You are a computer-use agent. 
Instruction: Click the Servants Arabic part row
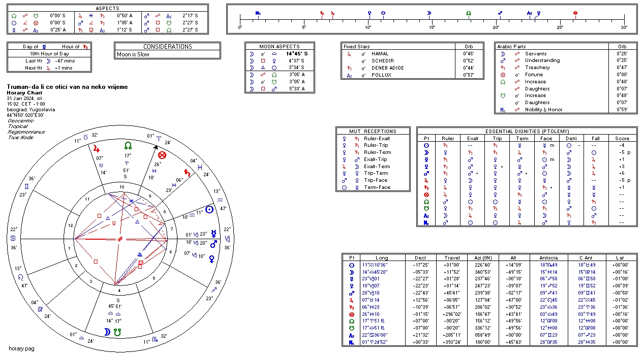tap(565, 54)
